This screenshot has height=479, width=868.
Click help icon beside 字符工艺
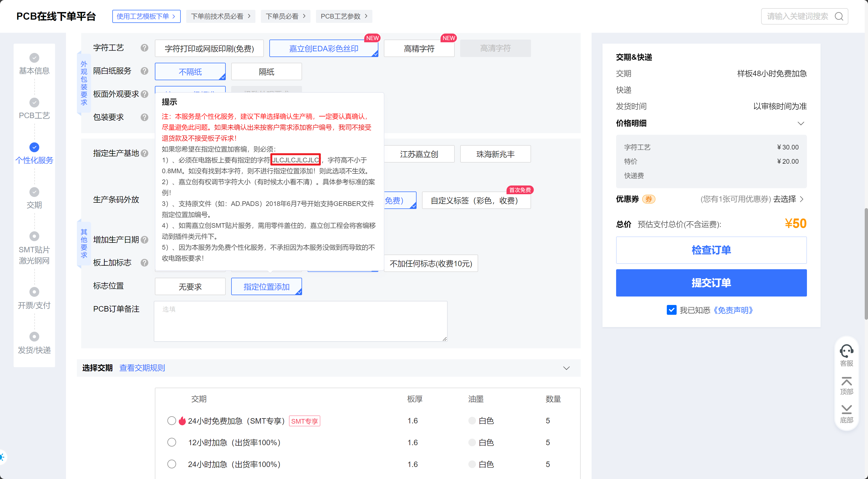coord(144,48)
